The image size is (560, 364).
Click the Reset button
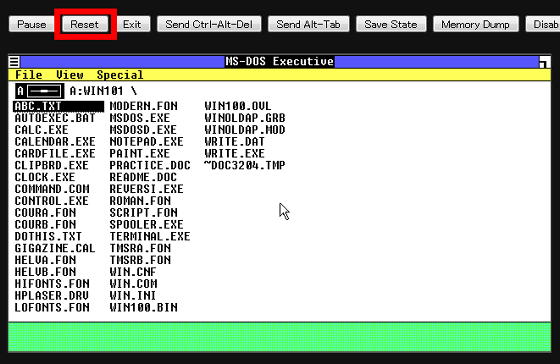pos(85,24)
